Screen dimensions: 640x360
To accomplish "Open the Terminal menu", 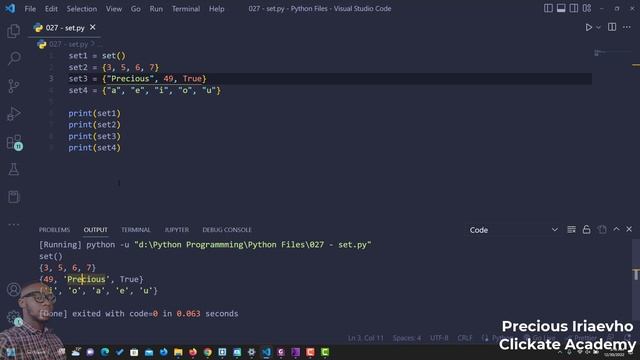I will pyautogui.click(x=186, y=9).
